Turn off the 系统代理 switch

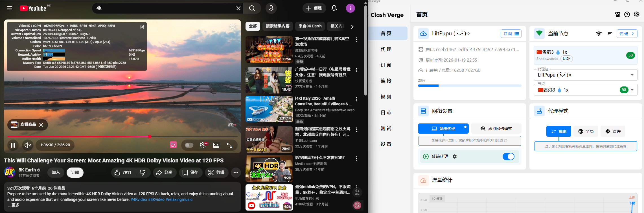pyautogui.click(x=508, y=157)
